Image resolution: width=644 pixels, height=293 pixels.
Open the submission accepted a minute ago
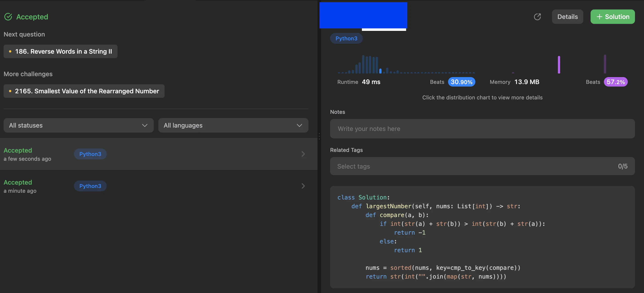[159, 186]
